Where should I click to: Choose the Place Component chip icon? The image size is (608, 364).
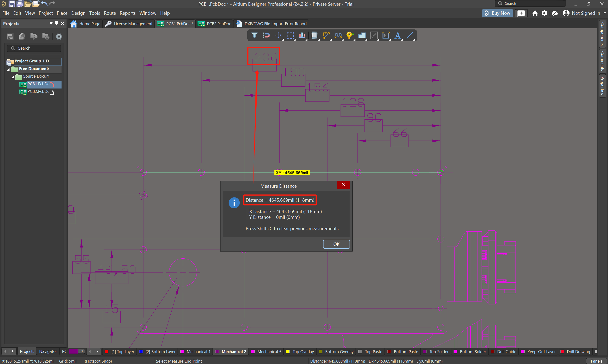[314, 35]
